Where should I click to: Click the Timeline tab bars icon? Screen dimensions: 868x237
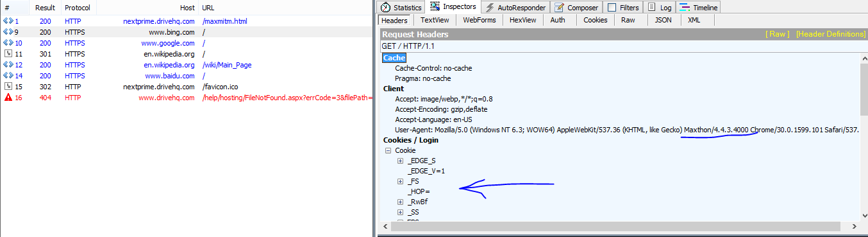click(x=684, y=8)
